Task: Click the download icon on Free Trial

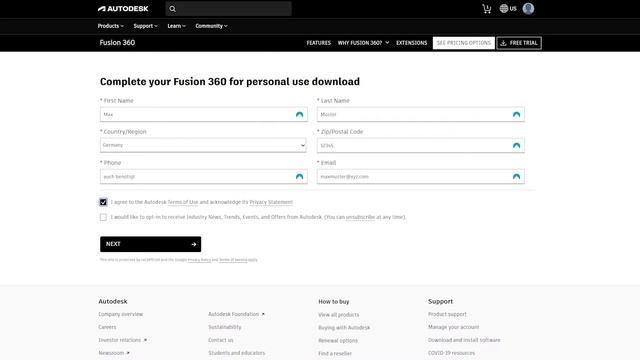Action: coord(503,43)
